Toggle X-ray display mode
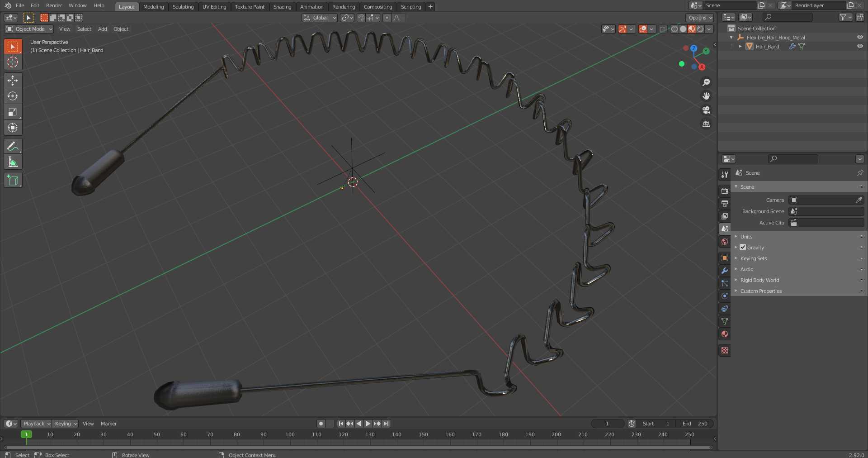The width and height of the screenshot is (868, 458). 663,29
